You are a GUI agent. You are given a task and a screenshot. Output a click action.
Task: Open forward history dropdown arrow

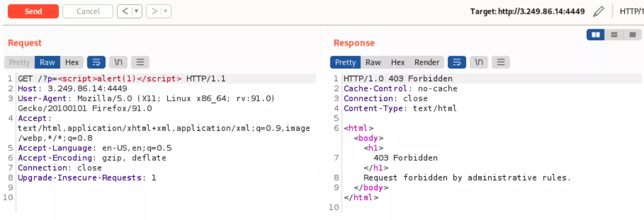pos(166,12)
